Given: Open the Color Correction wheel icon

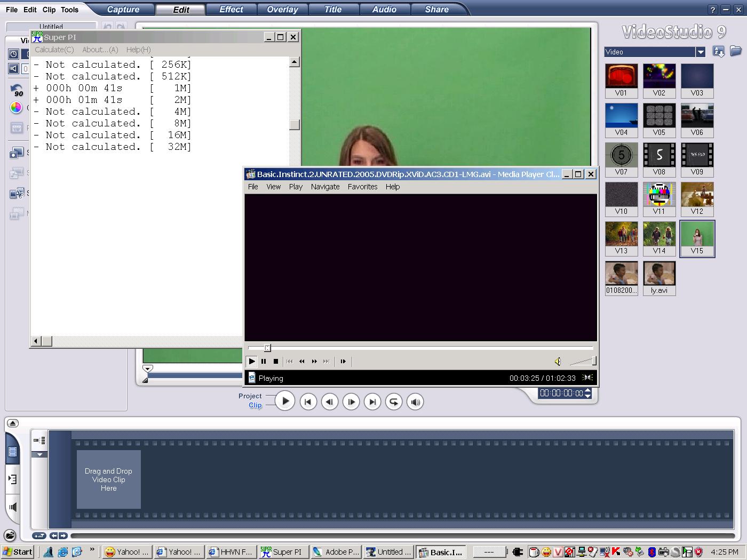Looking at the screenshot, I should (16, 108).
